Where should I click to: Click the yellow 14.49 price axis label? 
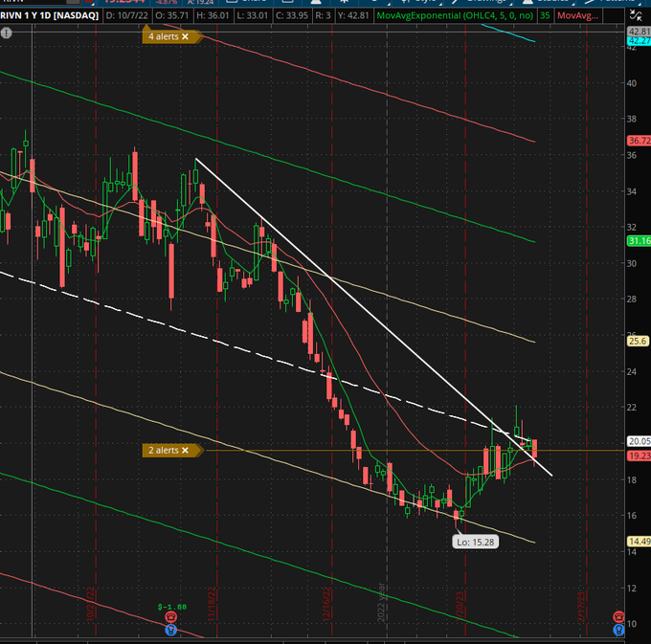pos(639,541)
